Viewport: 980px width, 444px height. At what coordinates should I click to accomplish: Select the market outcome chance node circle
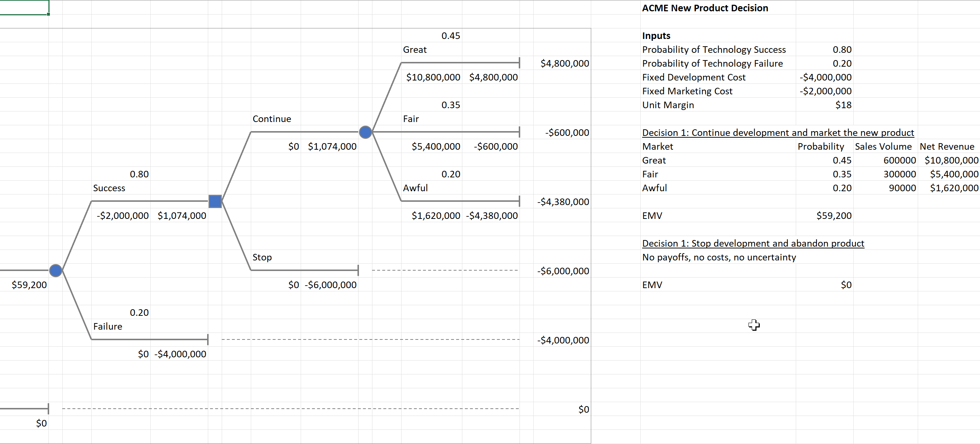(365, 132)
